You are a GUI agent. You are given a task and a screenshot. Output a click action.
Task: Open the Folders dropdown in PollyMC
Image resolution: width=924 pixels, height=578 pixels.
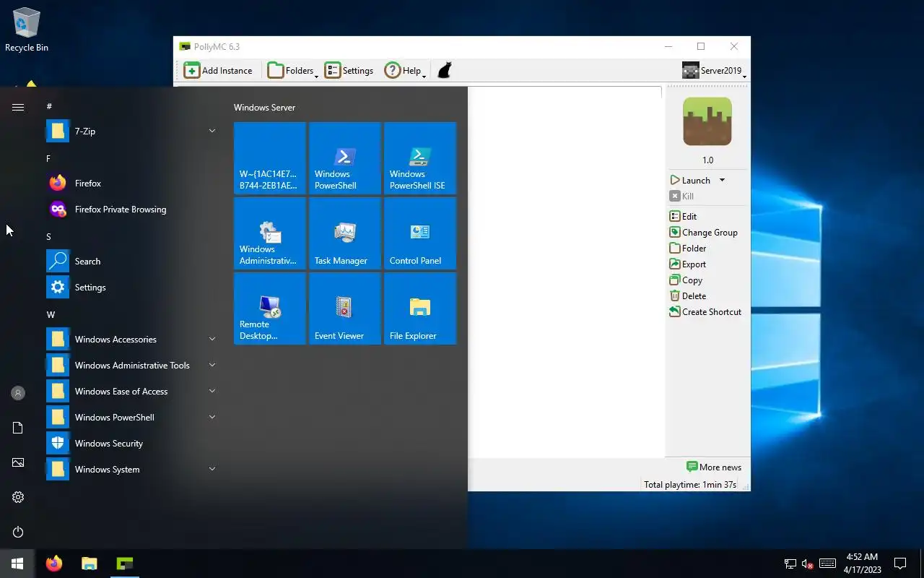click(x=293, y=70)
